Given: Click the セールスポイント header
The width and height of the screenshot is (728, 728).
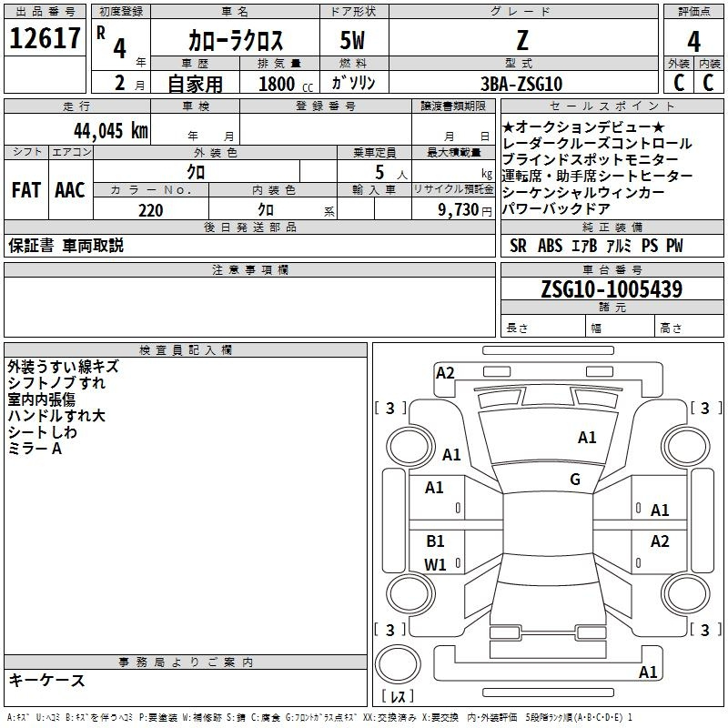Looking at the screenshot, I should click(x=612, y=106).
